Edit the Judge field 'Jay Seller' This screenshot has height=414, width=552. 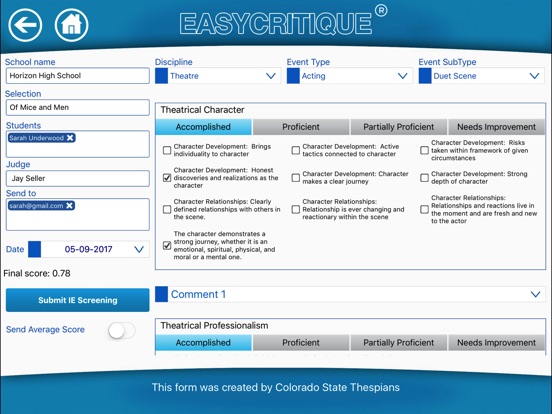pyautogui.click(x=77, y=178)
